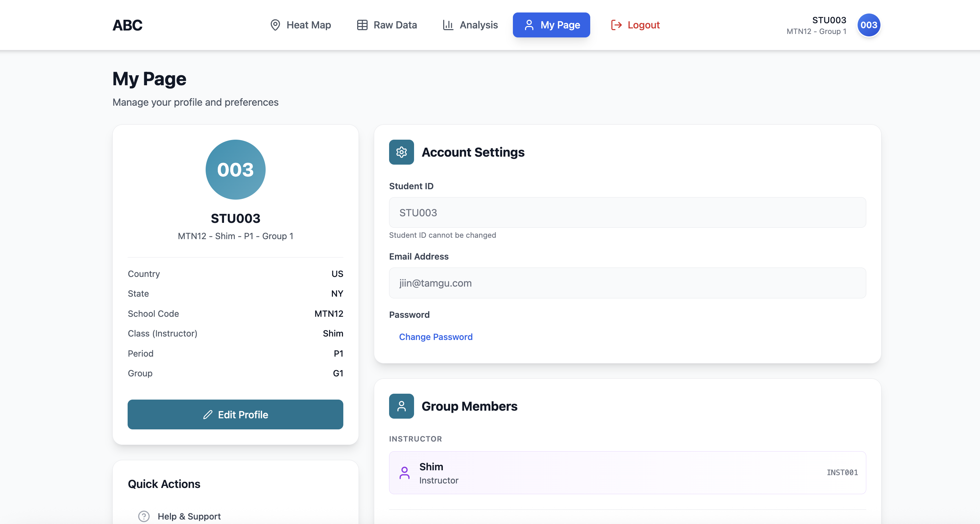Click the purple instructor person icon

[x=404, y=473]
